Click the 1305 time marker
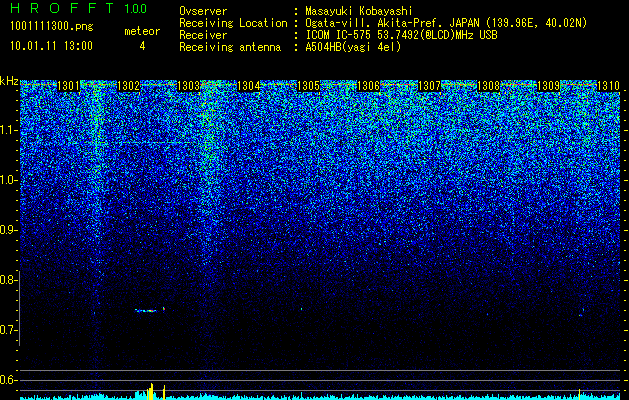Image resolution: width=629 pixels, height=400 pixels. point(308,86)
